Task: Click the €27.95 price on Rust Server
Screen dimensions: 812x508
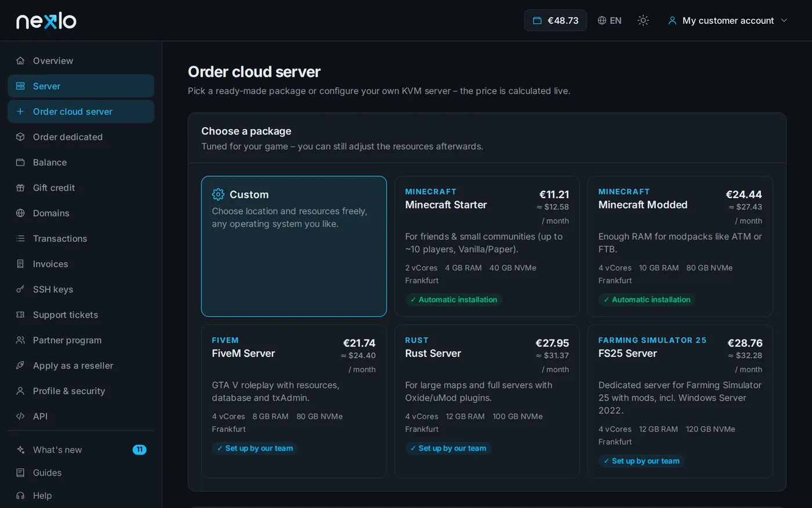Action: pos(552,343)
